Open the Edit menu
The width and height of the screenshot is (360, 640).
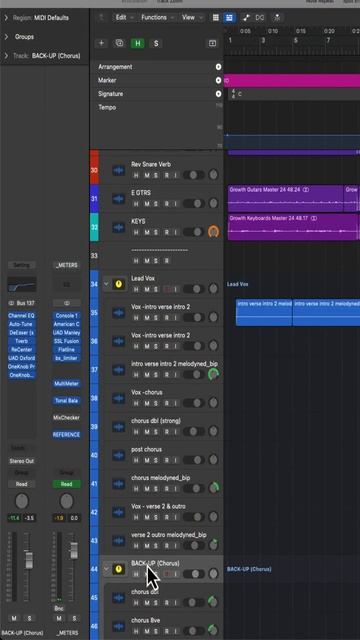point(124,18)
